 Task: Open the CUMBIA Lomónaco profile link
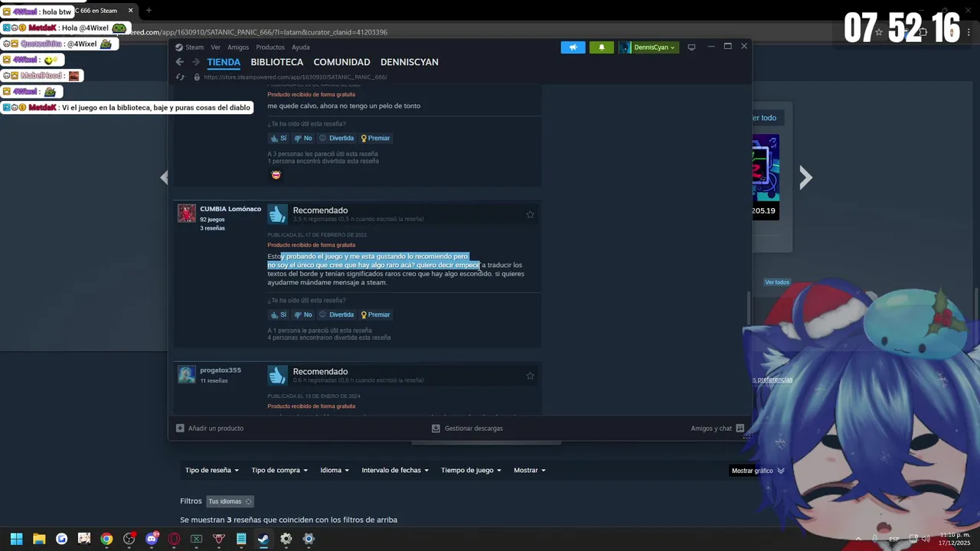coord(230,209)
